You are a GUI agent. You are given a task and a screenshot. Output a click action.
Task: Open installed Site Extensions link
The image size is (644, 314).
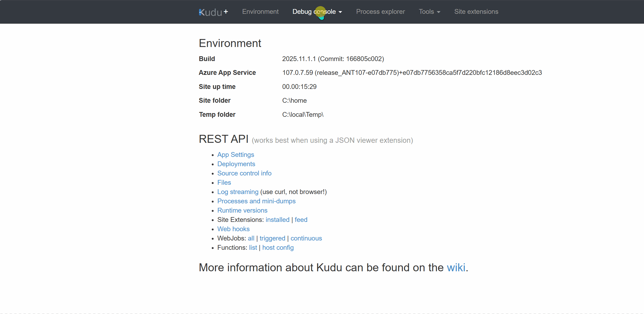tap(277, 220)
